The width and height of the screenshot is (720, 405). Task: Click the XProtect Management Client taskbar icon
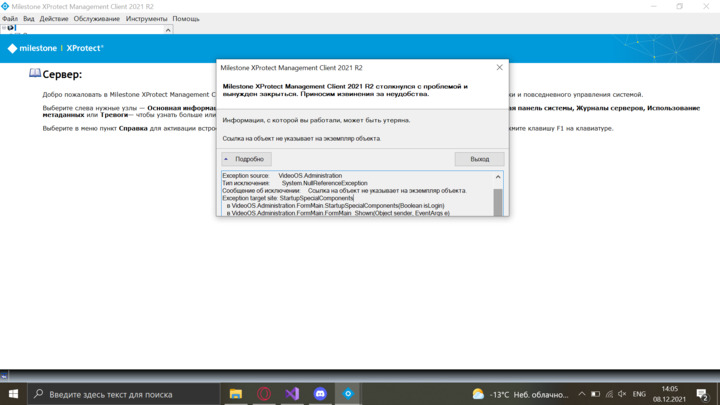[348, 394]
